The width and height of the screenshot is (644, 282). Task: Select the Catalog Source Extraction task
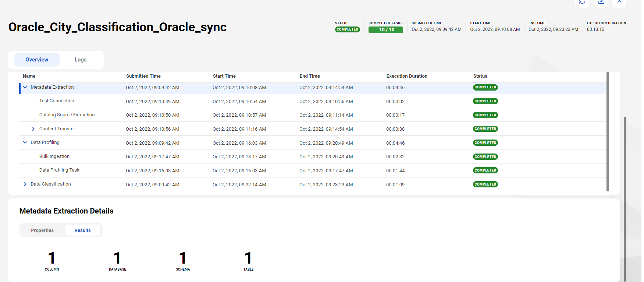coord(67,115)
